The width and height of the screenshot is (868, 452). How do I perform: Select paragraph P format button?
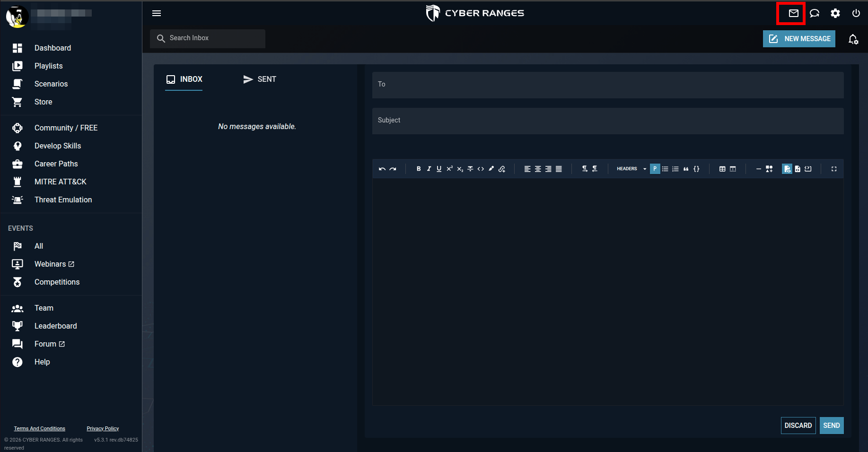tap(655, 169)
